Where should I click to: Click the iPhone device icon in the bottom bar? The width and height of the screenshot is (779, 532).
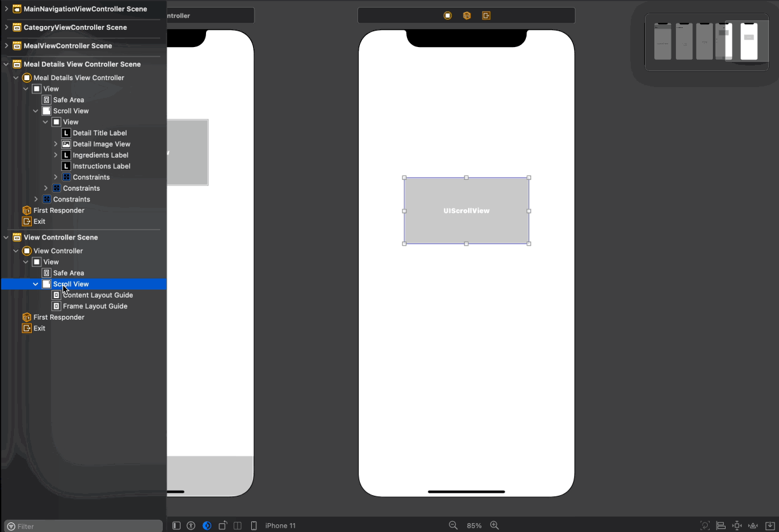coord(254,526)
